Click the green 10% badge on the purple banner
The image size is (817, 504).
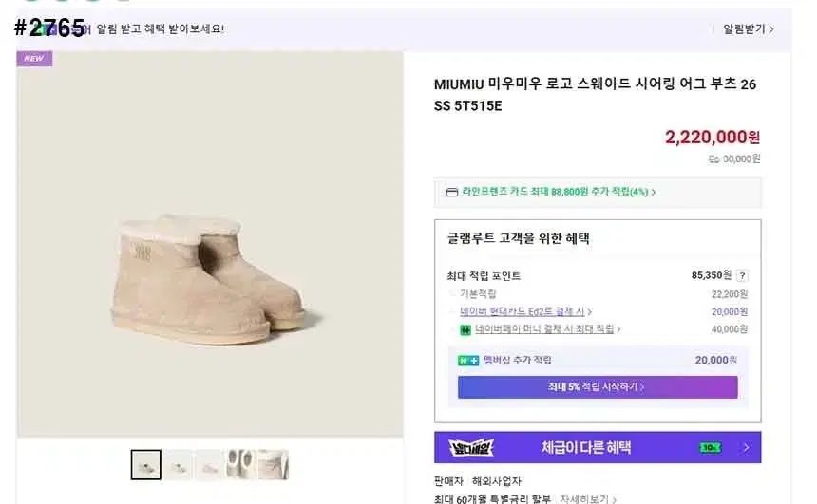711,447
